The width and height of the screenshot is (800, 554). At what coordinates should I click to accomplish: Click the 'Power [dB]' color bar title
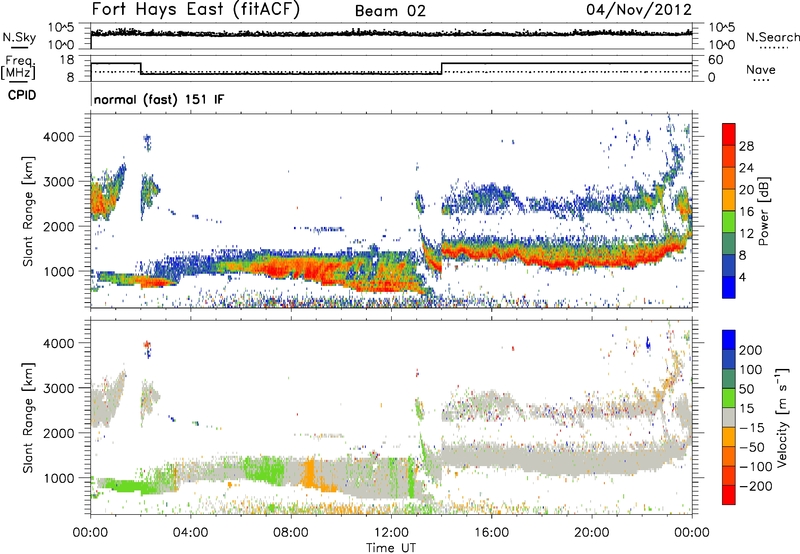tap(763, 211)
